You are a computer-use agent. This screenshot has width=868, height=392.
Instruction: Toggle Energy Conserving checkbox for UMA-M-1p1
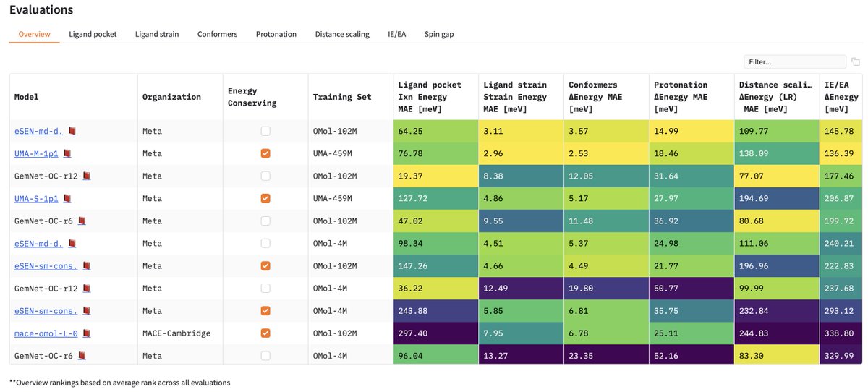265,154
